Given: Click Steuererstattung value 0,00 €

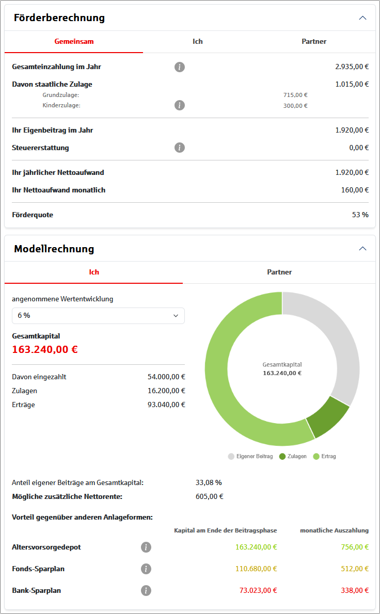Looking at the screenshot, I should click(x=359, y=148).
